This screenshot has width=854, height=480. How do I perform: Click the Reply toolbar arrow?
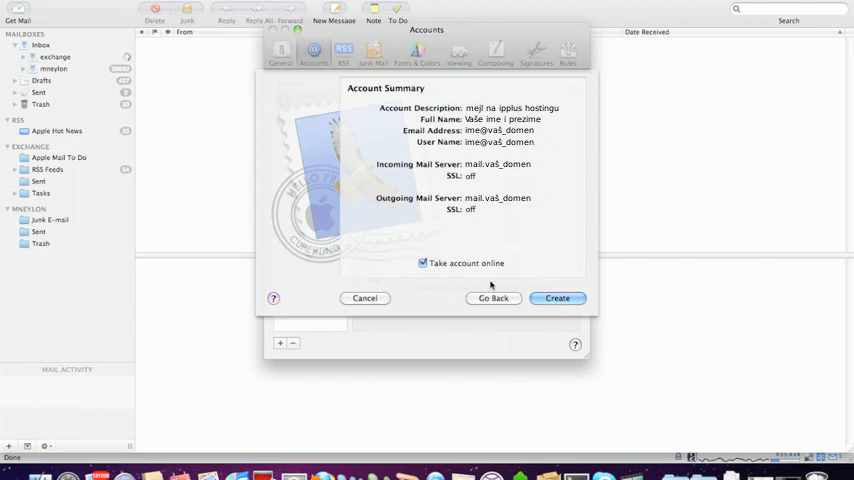[227, 9]
